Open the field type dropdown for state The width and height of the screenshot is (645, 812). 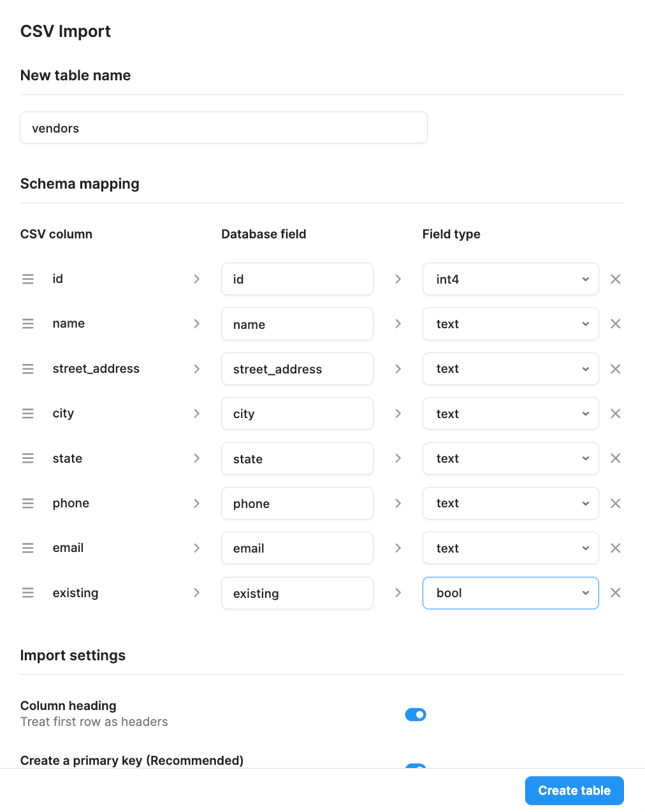[511, 458]
